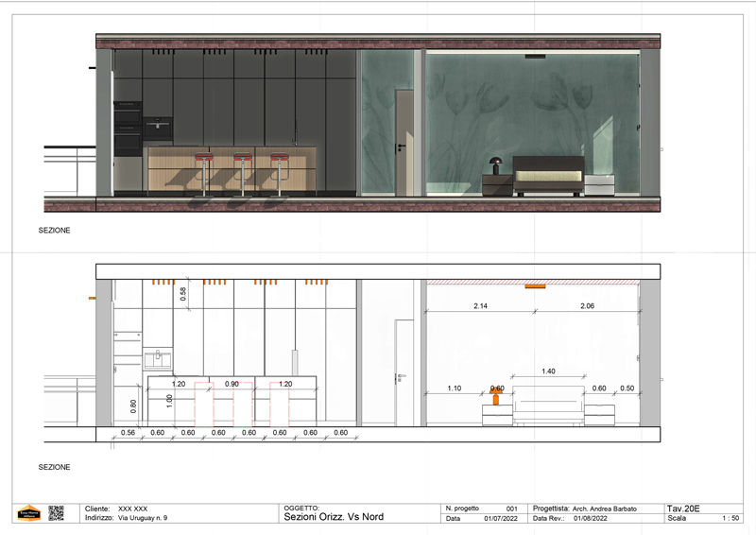
Task: Select the '0.80' vertical dimension
Action: coord(133,406)
